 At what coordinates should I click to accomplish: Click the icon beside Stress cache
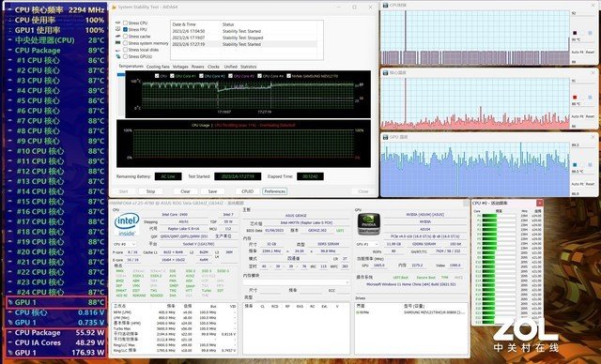coord(118,37)
